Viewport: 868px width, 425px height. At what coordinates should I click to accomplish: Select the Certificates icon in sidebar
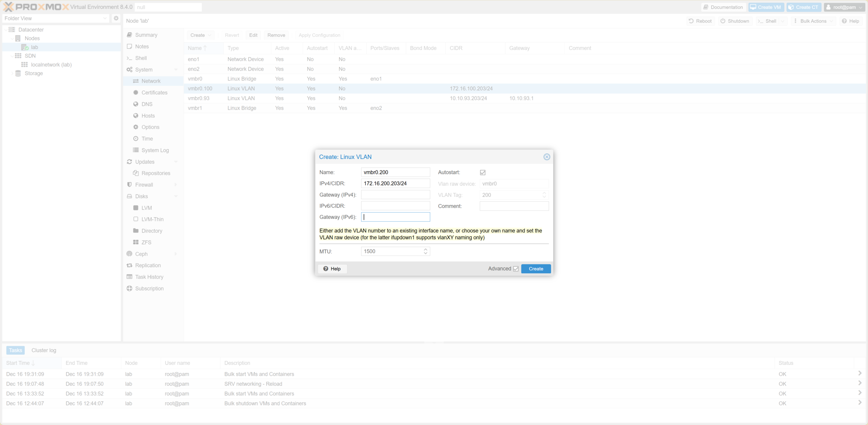point(135,92)
